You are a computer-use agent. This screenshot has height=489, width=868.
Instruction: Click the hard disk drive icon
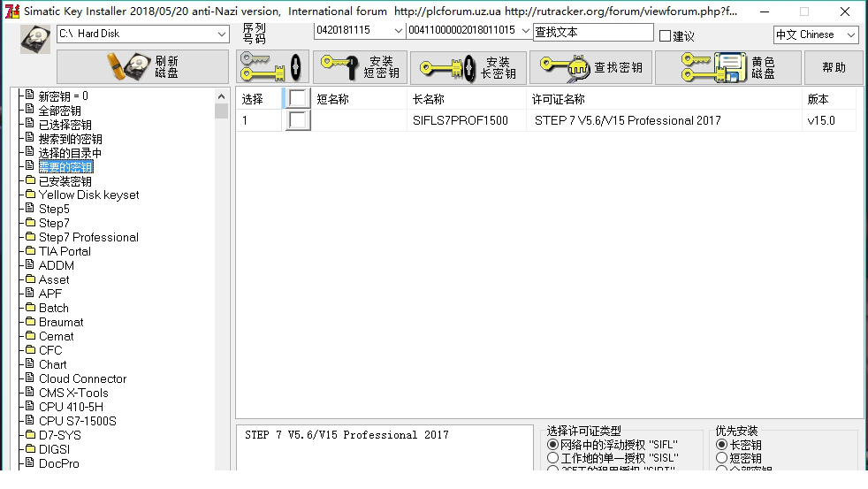34,39
